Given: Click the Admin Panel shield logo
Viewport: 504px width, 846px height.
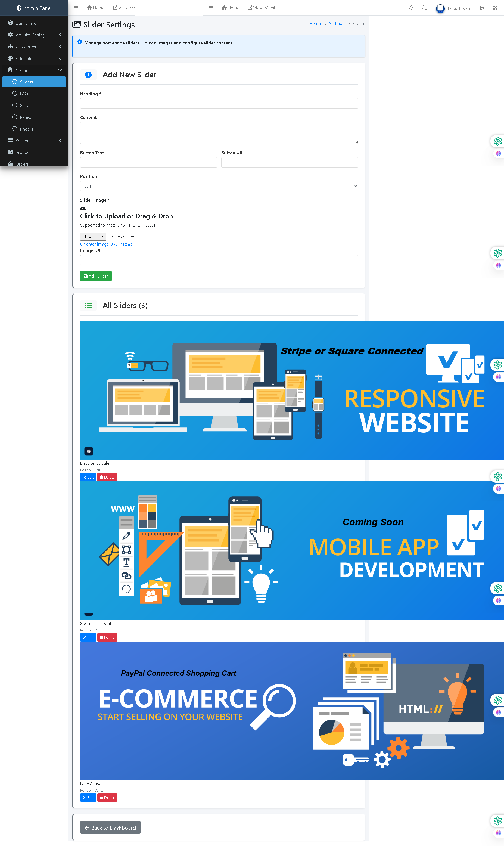Looking at the screenshot, I should (x=19, y=8).
